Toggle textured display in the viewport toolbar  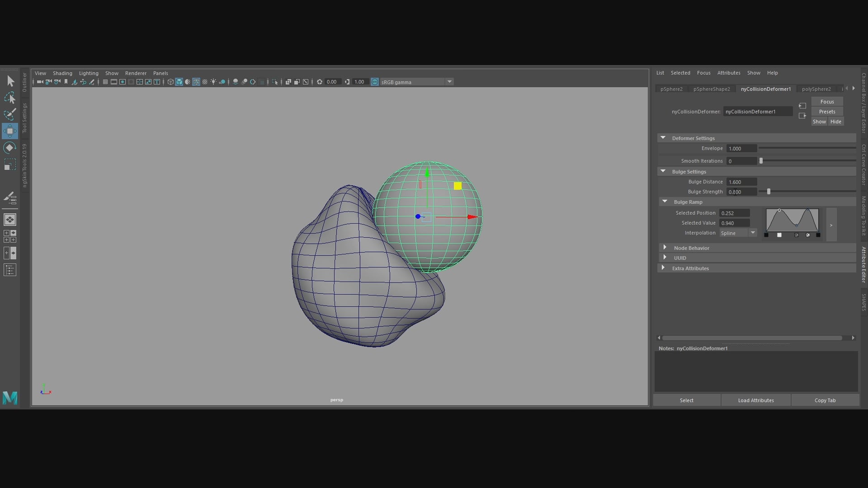[197, 82]
